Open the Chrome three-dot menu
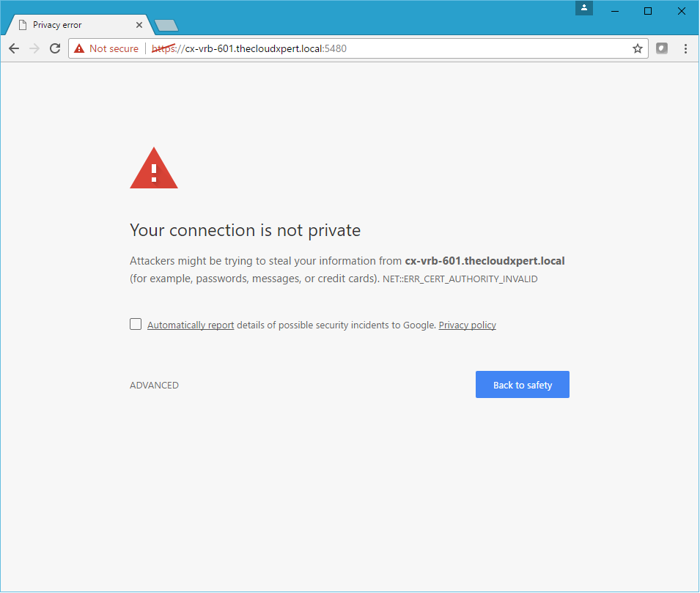700x593 pixels. point(685,48)
